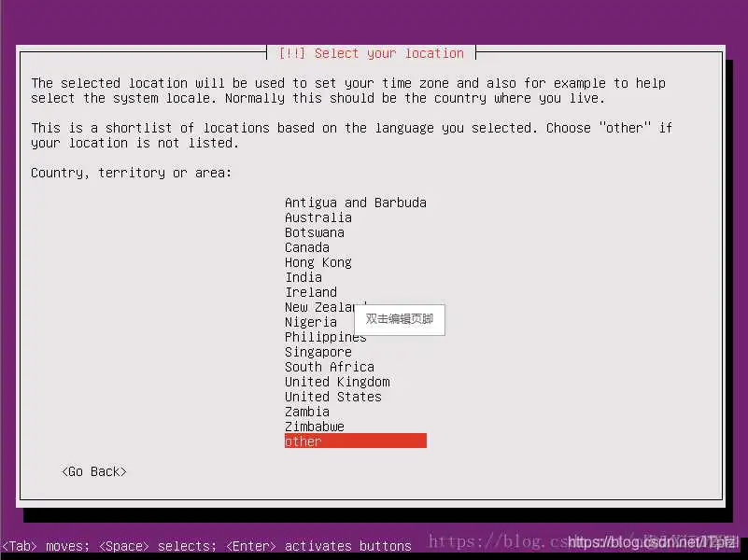Choose Zambia from the country list
The height and width of the screenshot is (560, 748).
pyautogui.click(x=306, y=411)
